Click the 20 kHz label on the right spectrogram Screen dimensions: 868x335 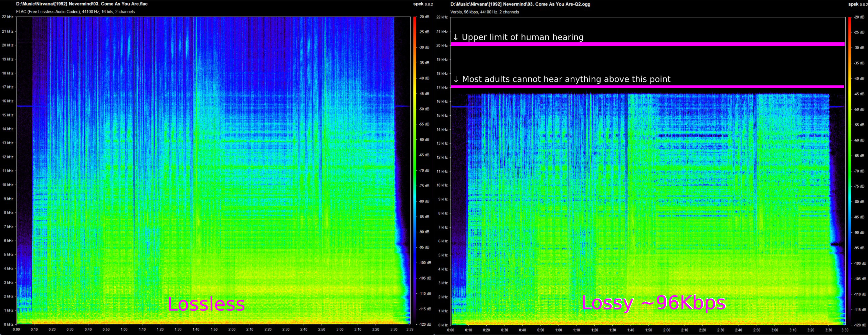click(x=442, y=45)
